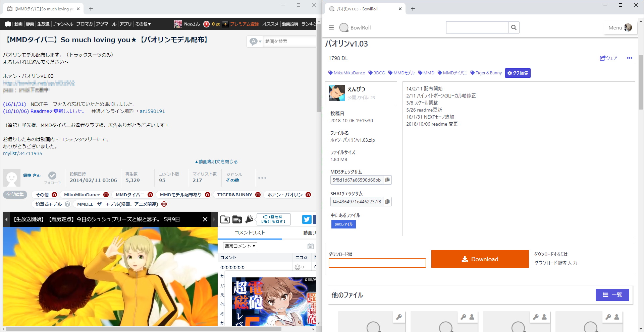Collapse the video description with 動画説明文を閉じる

(216, 161)
